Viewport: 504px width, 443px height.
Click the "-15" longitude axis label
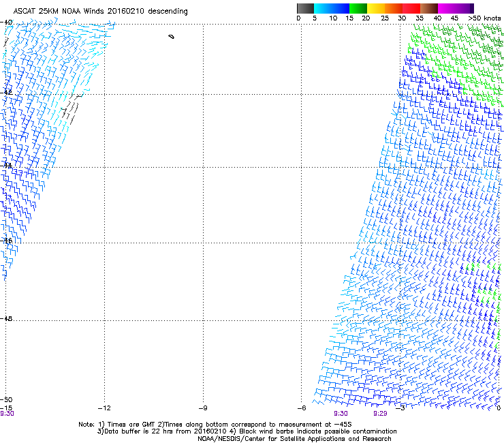click(6, 408)
